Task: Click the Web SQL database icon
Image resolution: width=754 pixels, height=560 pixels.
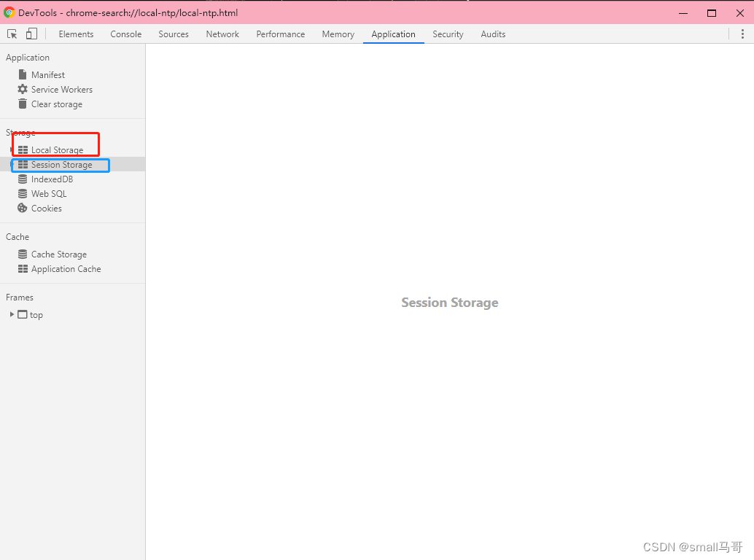Action: 23,193
